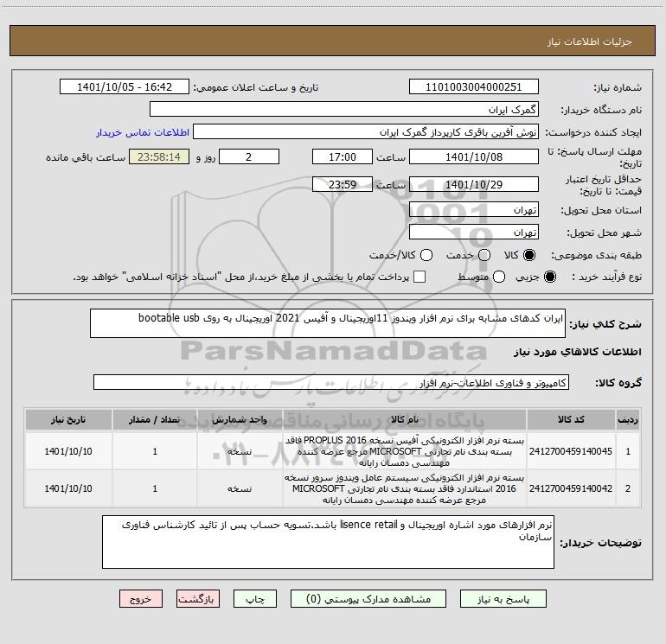Click the response deadline date 1401/10/08
The width and height of the screenshot is (666, 644).
point(474,156)
